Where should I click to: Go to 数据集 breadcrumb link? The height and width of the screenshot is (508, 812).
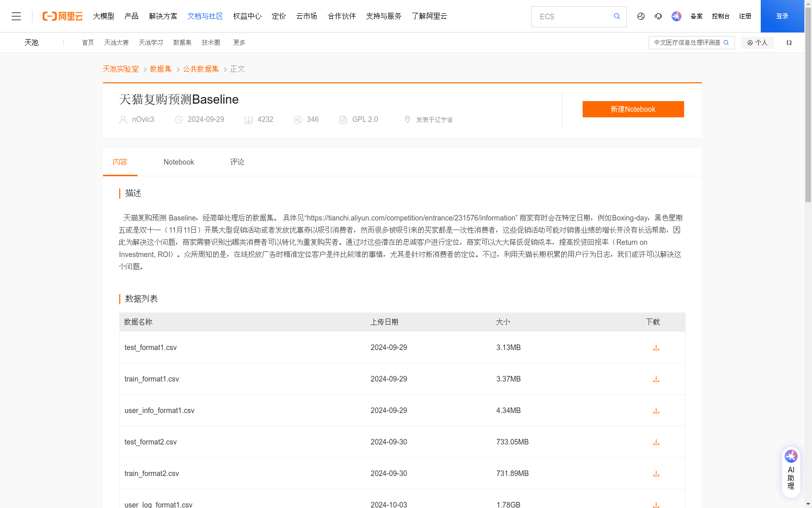[160, 69]
